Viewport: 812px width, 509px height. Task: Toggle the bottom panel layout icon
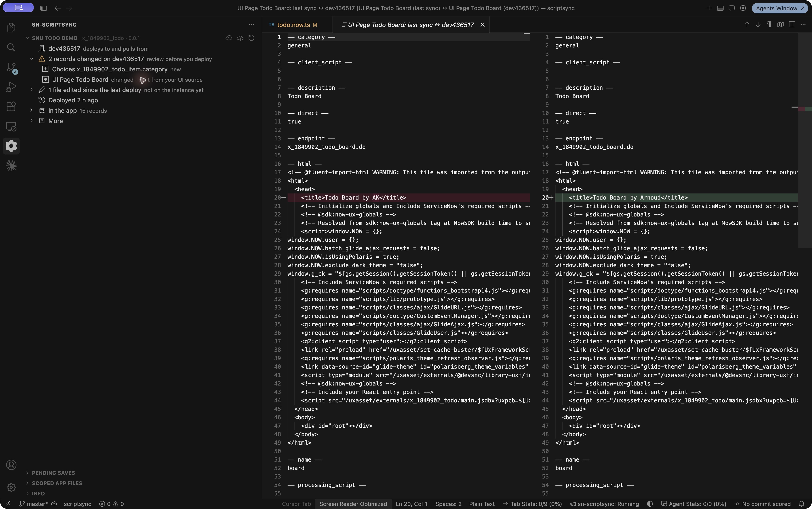pyautogui.click(x=720, y=8)
